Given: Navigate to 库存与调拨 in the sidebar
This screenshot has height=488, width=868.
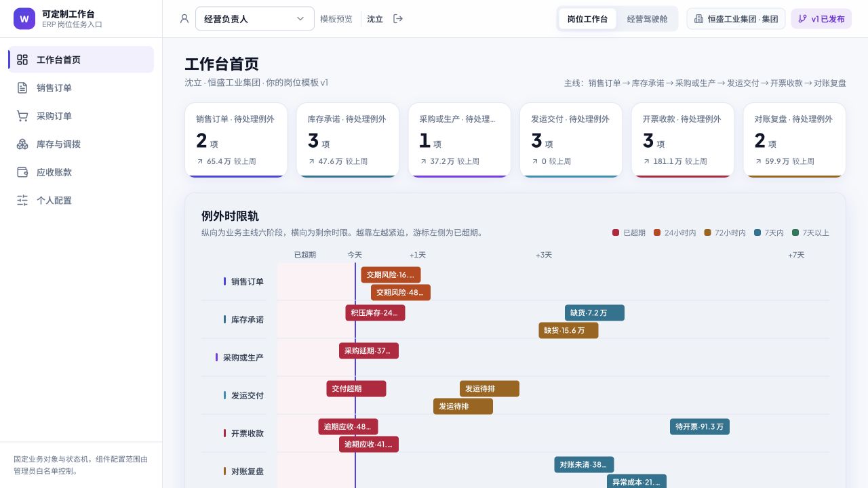Looking at the screenshot, I should tap(81, 144).
